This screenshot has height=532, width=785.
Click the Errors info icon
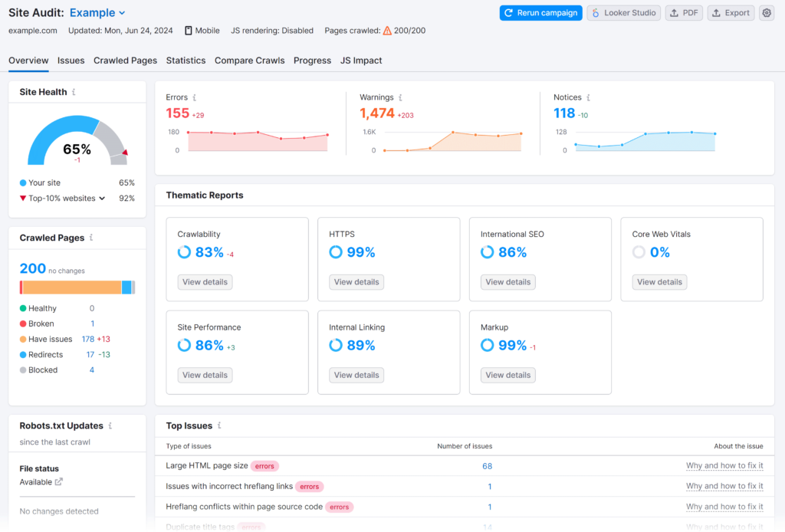pos(194,97)
